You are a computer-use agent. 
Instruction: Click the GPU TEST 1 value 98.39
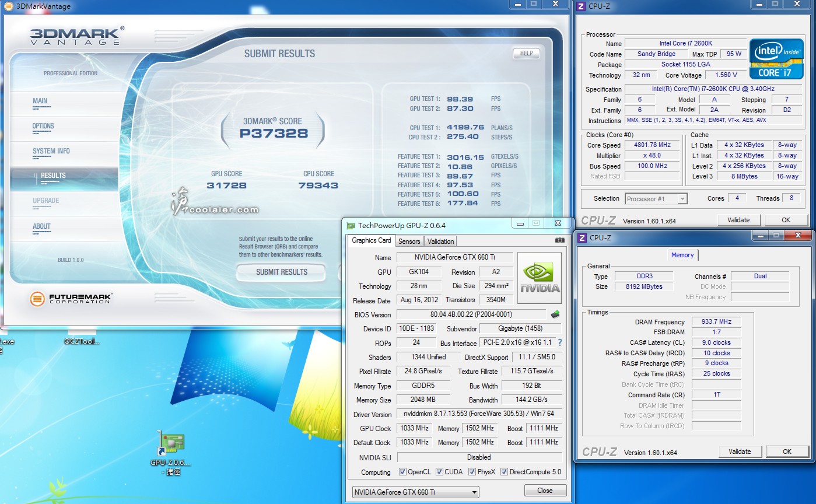[460, 99]
